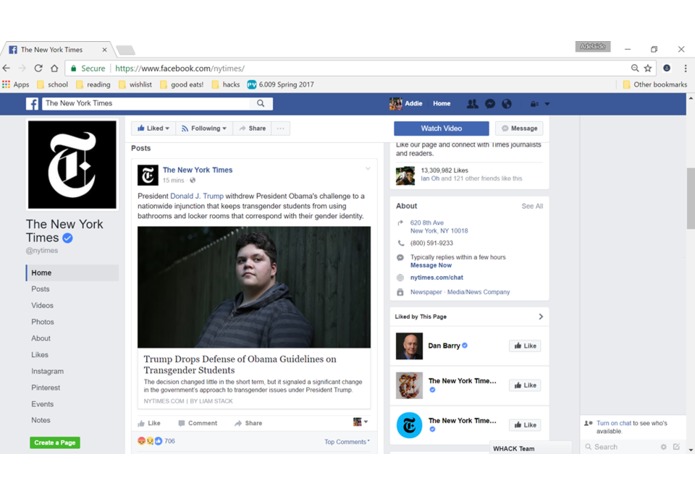Open Notes in the page sidebar
The height and width of the screenshot is (494, 695).
[x=41, y=420]
